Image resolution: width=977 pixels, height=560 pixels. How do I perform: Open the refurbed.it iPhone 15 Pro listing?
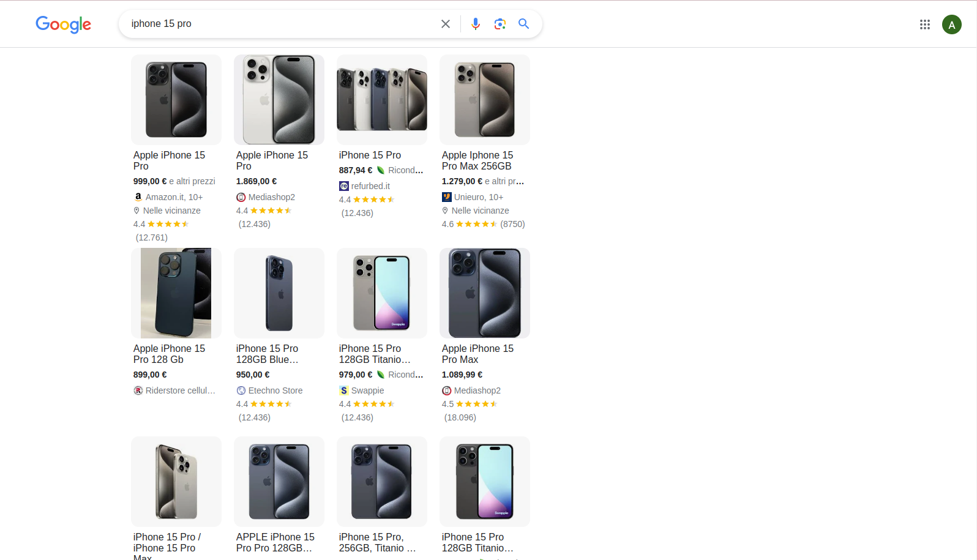pyautogui.click(x=370, y=155)
